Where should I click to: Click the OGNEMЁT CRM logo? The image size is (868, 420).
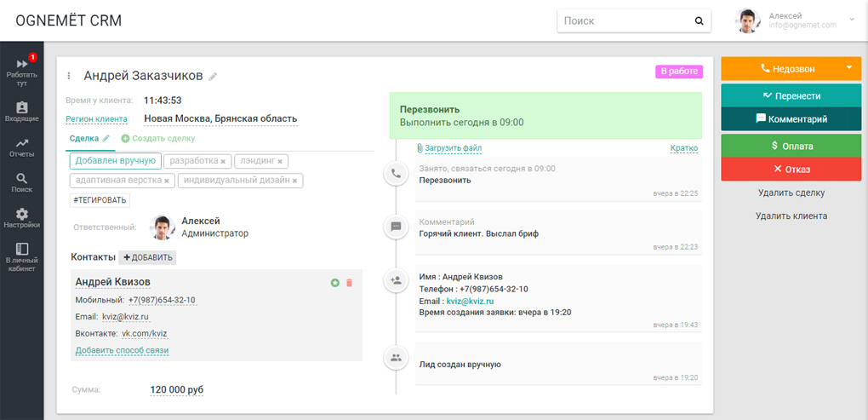tap(69, 21)
